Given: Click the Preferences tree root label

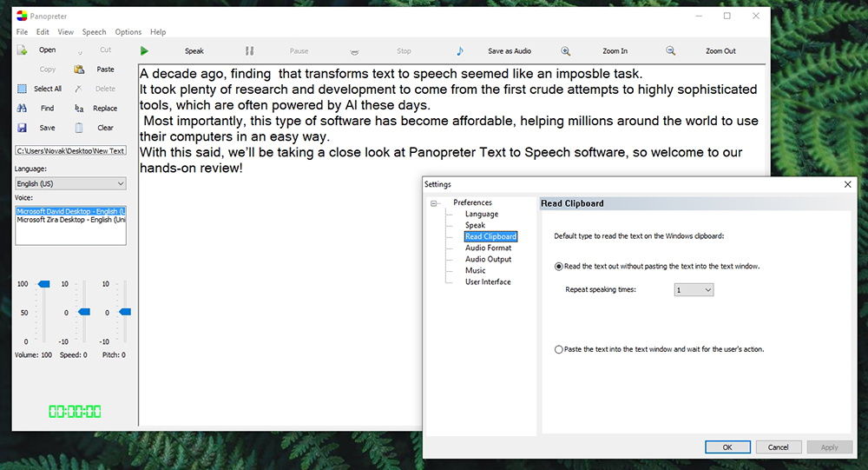Looking at the screenshot, I should [472, 202].
